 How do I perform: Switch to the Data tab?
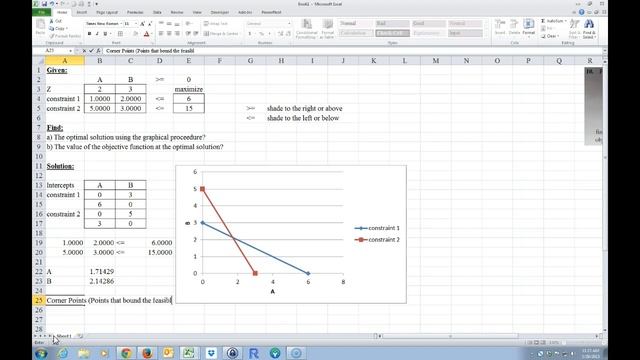coord(157,13)
